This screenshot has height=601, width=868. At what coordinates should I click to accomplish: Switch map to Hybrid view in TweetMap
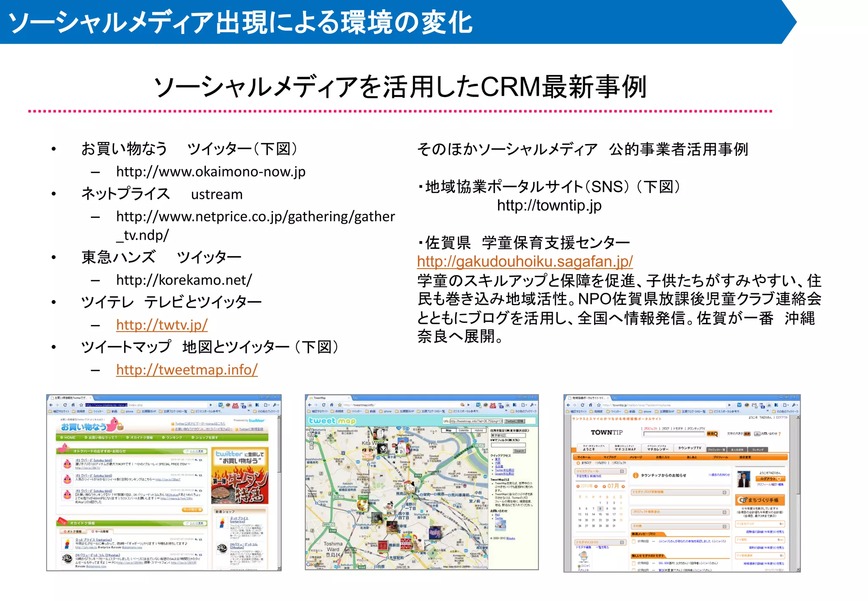pos(479,430)
